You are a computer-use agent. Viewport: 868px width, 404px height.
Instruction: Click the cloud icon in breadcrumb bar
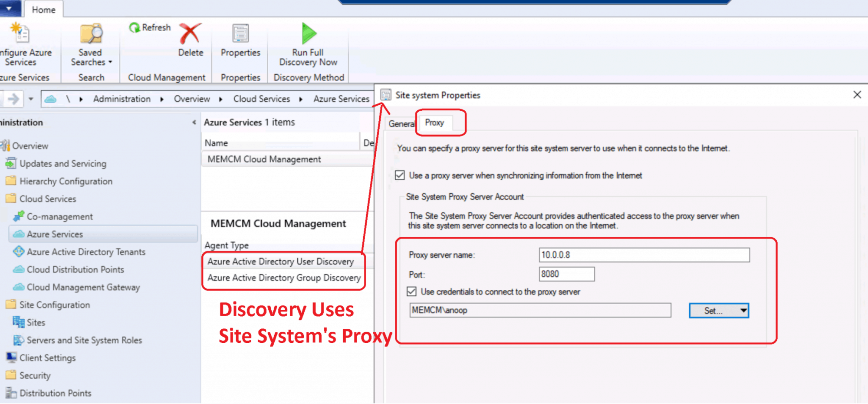[50, 99]
